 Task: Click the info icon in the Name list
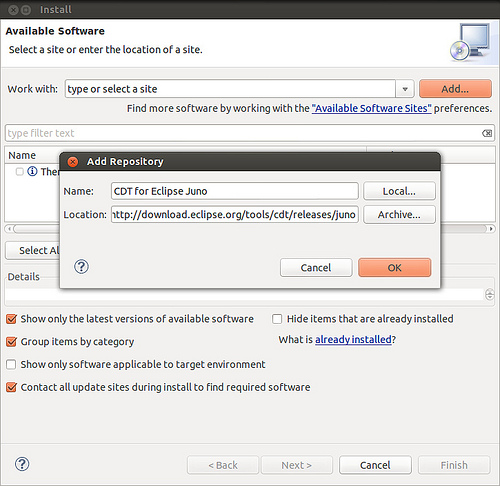[32, 171]
